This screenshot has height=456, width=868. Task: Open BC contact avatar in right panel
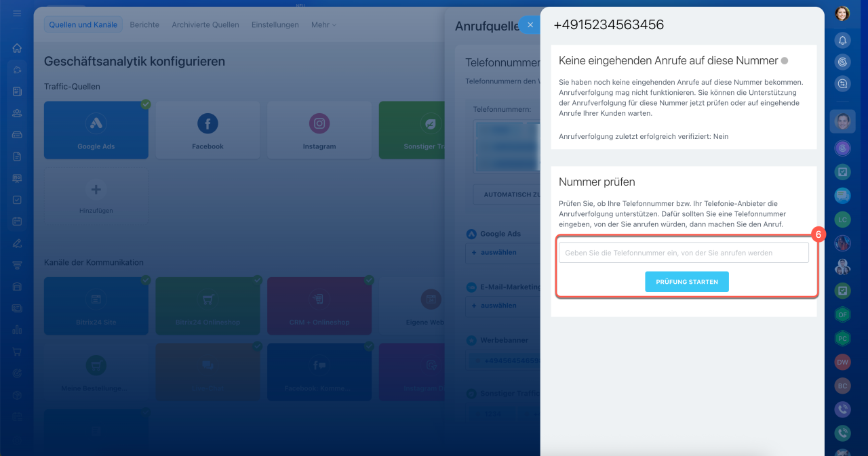pos(842,386)
